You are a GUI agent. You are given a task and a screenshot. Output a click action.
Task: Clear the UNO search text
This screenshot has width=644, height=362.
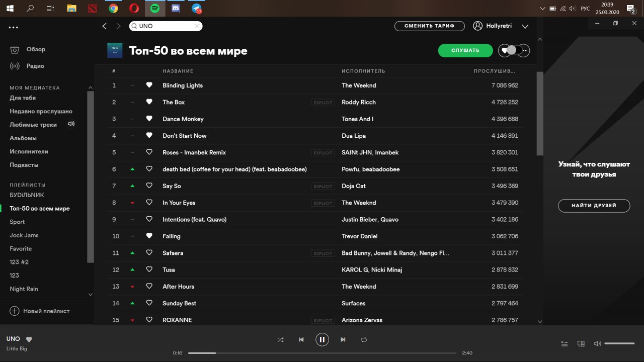[x=197, y=26]
